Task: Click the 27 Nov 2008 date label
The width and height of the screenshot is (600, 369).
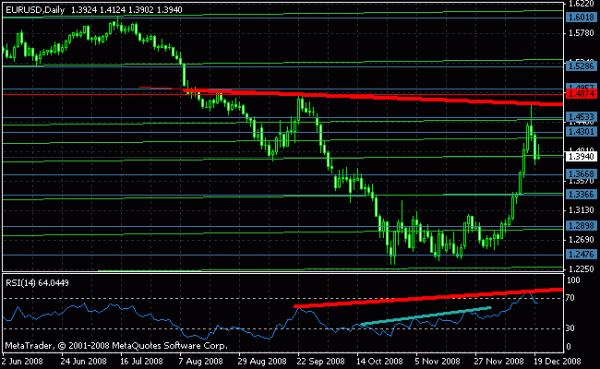Action: 499,361
